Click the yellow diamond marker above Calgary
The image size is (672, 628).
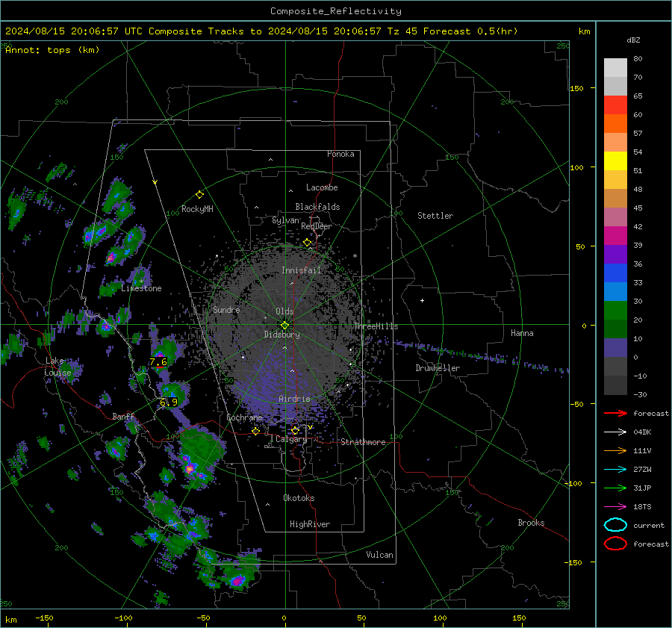click(x=295, y=430)
